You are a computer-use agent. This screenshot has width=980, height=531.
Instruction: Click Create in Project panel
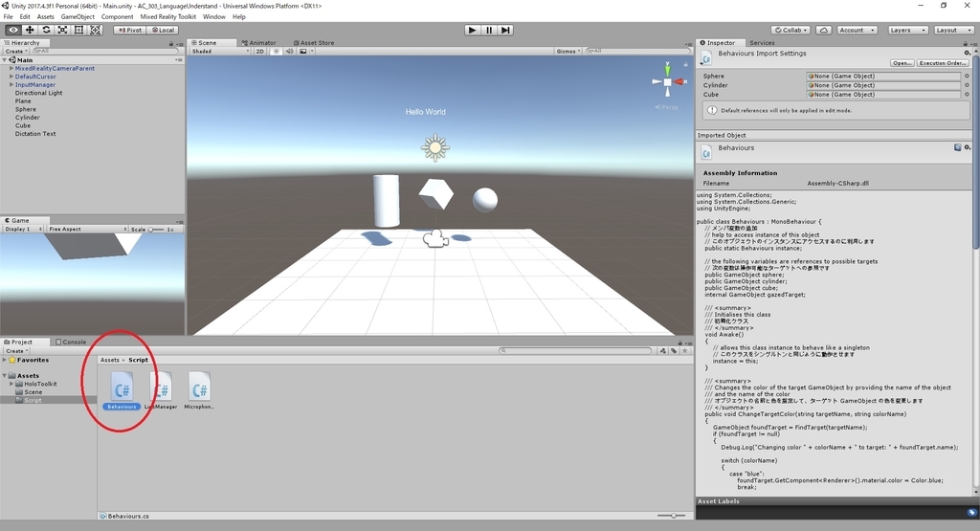pyautogui.click(x=15, y=351)
